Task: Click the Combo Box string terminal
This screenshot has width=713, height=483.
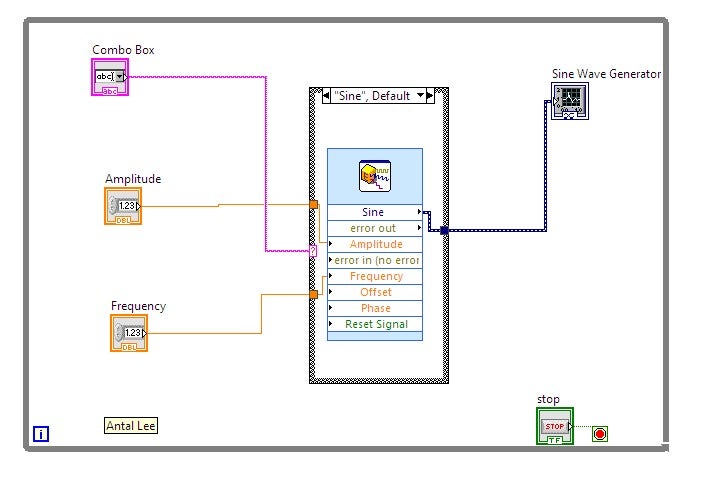Action: [x=109, y=77]
